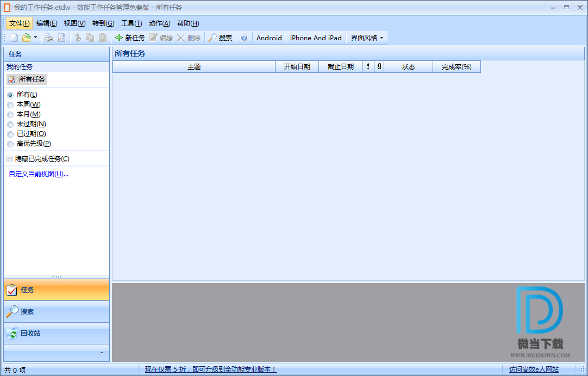Click the 自定义当前视图(U)... link
Viewport: 588px width, 376px height.
pos(39,174)
